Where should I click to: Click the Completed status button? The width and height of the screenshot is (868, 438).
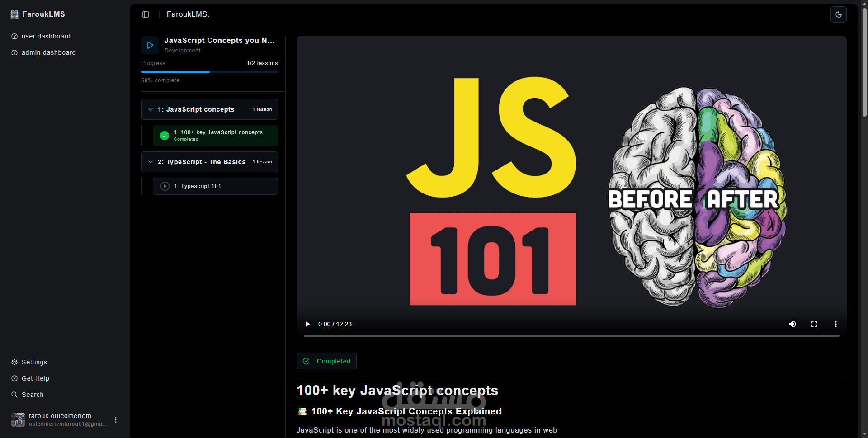[x=326, y=361]
